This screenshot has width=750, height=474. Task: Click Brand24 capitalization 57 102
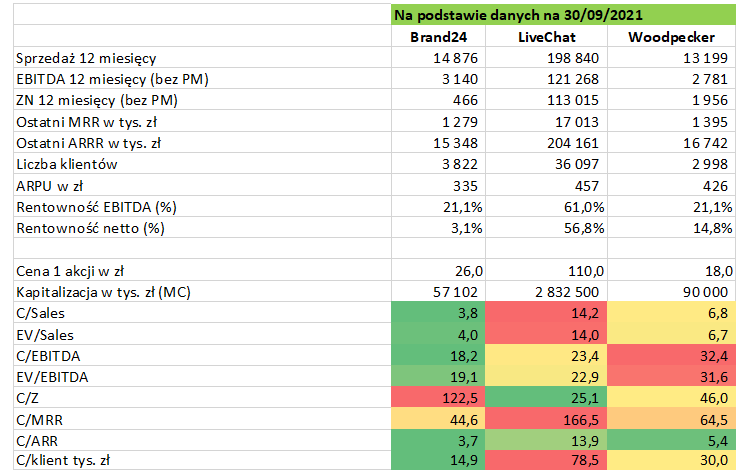pyautogui.click(x=455, y=292)
